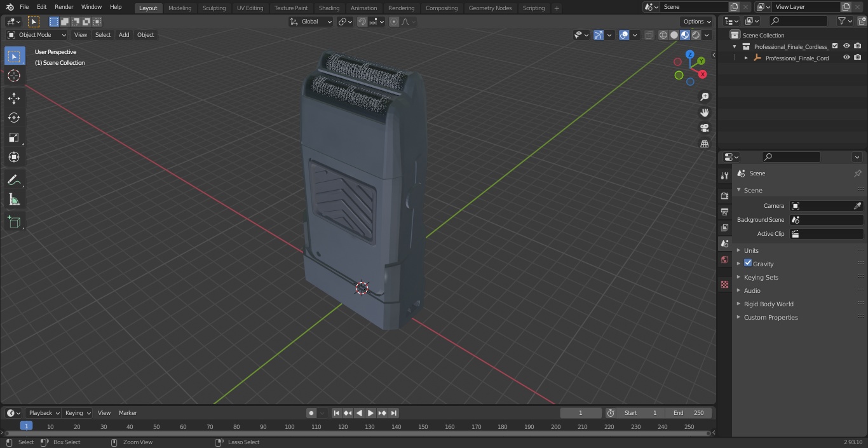Hide Professional_Finale_Cord object in viewport
This screenshot has height=448, width=868.
point(846,58)
